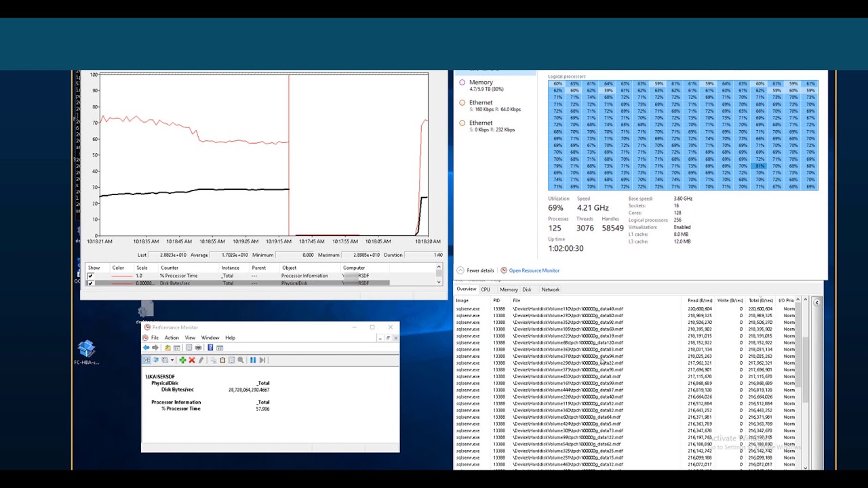Switch to the Network tab in Resource Monitor
The height and width of the screenshot is (488, 868).
[551, 289]
